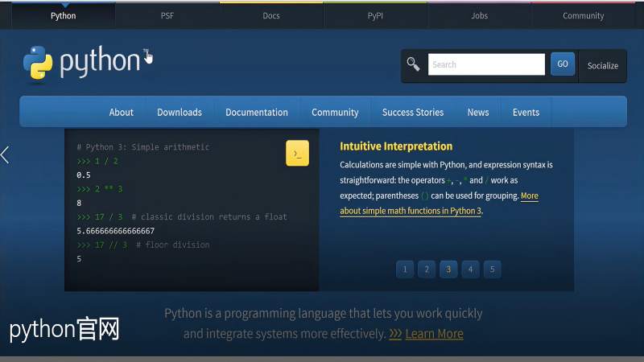Click the GO search button

tap(562, 64)
